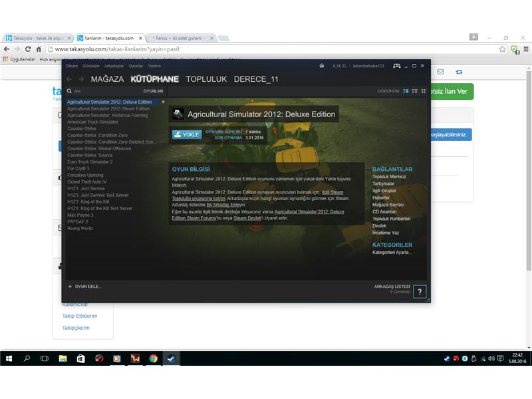Open Topluluk Merkezi link
Viewport: 532px width, 399px height.
click(x=389, y=176)
